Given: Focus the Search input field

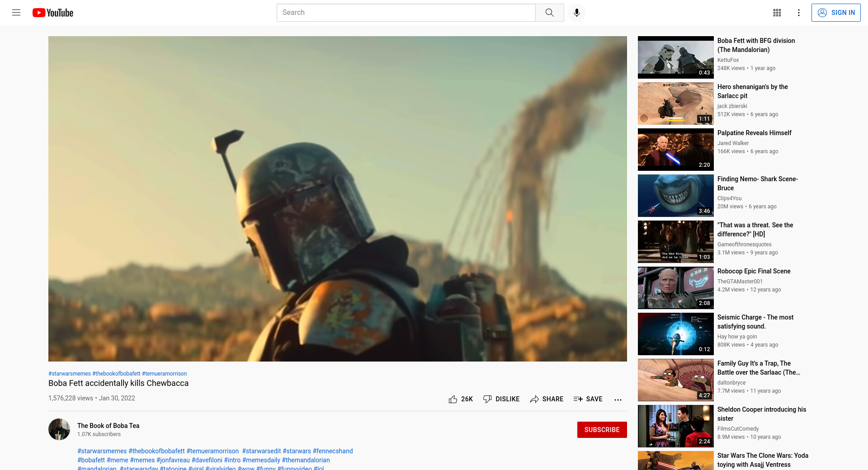Looking at the screenshot, I should point(406,13).
